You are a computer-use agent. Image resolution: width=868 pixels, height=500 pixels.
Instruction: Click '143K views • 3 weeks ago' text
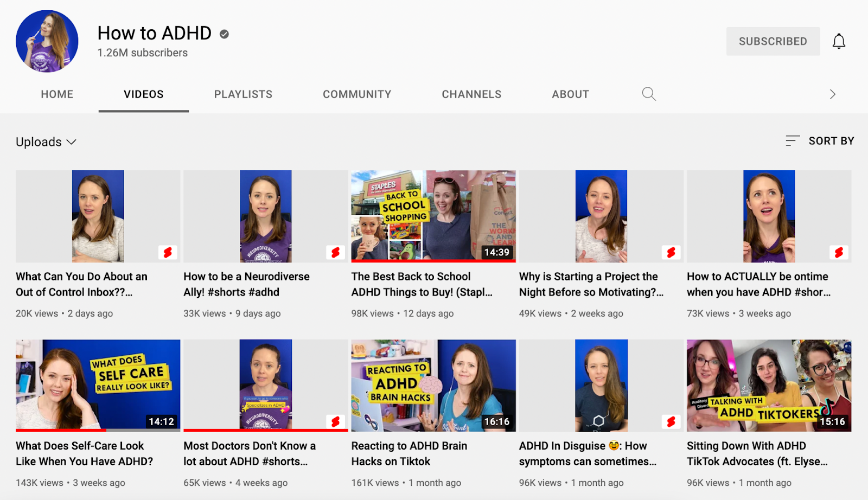pos(71,483)
